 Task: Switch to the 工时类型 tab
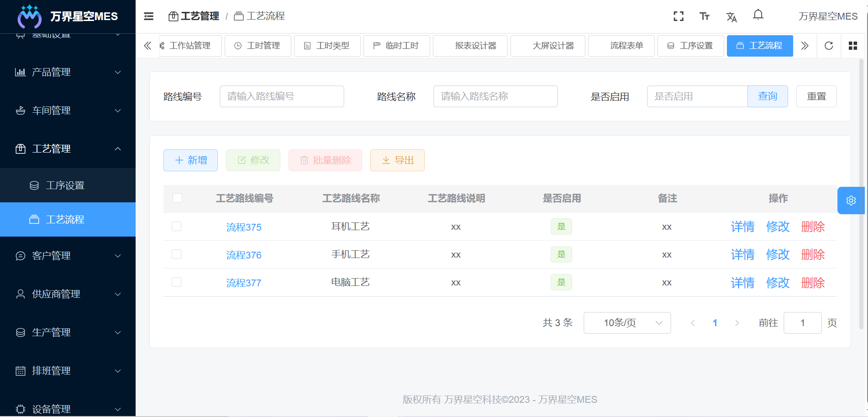327,46
